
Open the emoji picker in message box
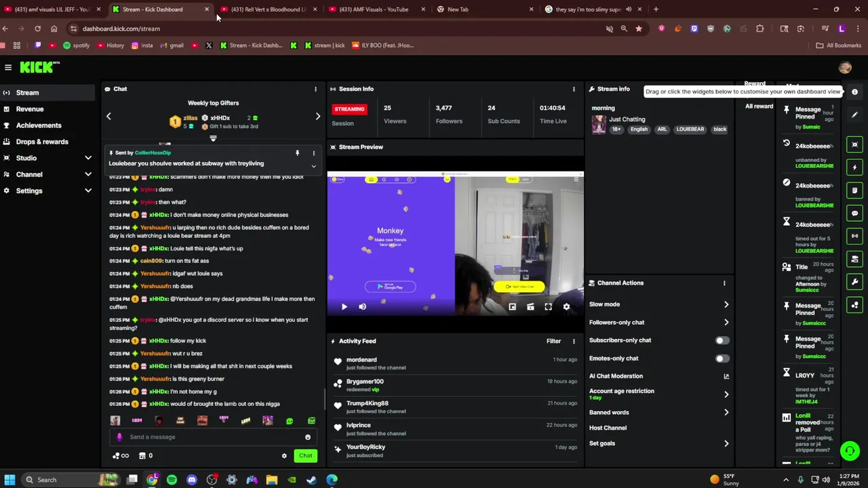point(308,437)
